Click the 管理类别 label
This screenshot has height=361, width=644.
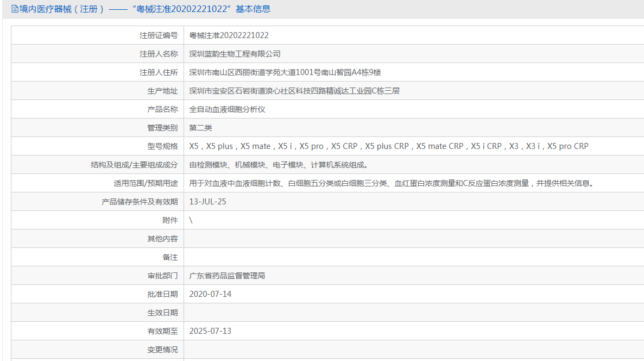click(x=163, y=128)
